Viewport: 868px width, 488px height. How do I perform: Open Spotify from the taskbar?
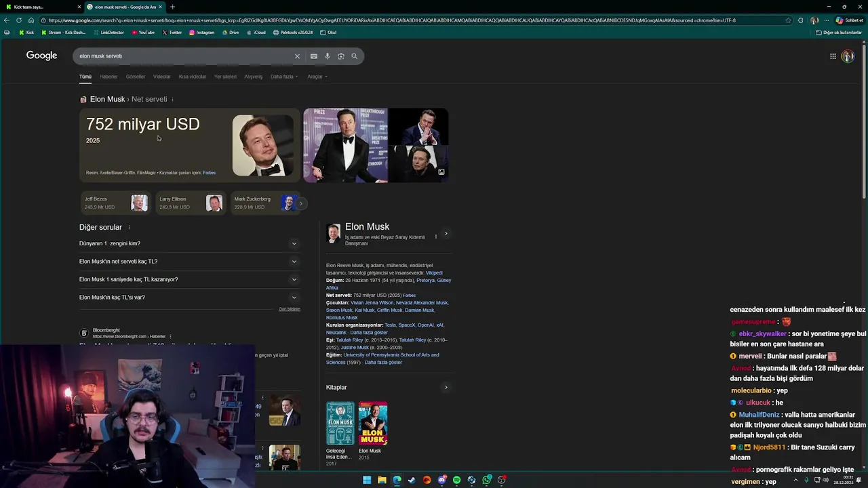[456, 480]
